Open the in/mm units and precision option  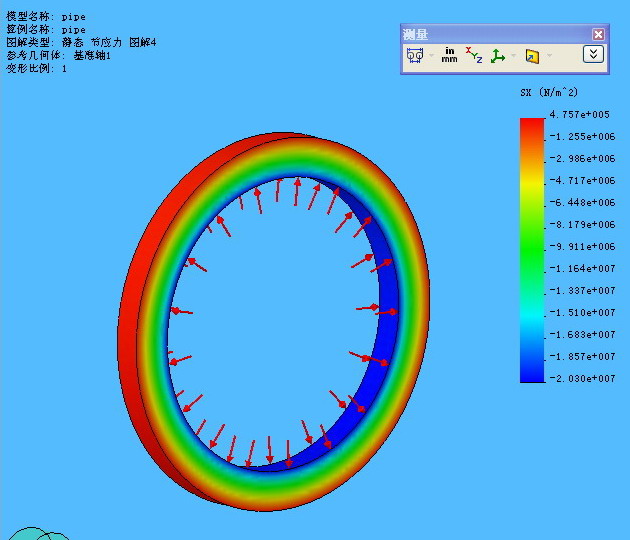coord(449,55)
